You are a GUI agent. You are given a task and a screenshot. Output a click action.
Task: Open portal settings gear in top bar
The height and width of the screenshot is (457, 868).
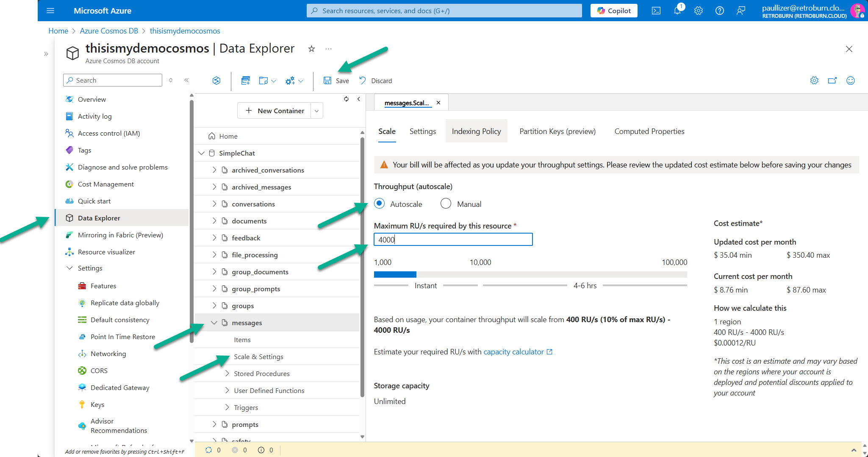click(699, 11)
